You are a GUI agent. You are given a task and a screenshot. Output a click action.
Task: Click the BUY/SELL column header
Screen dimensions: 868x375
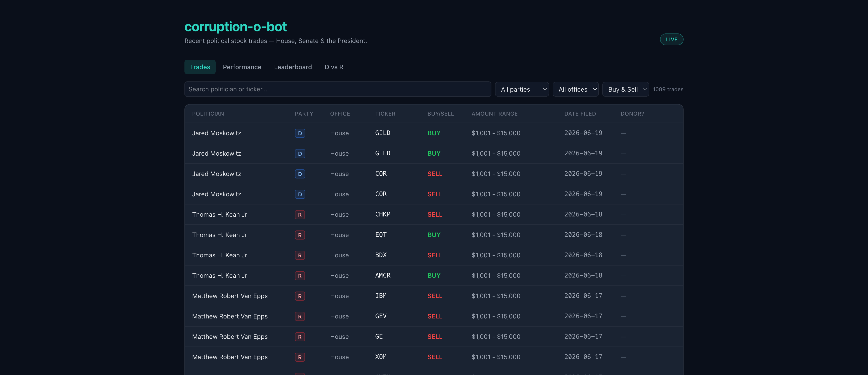tap(440, 114)
